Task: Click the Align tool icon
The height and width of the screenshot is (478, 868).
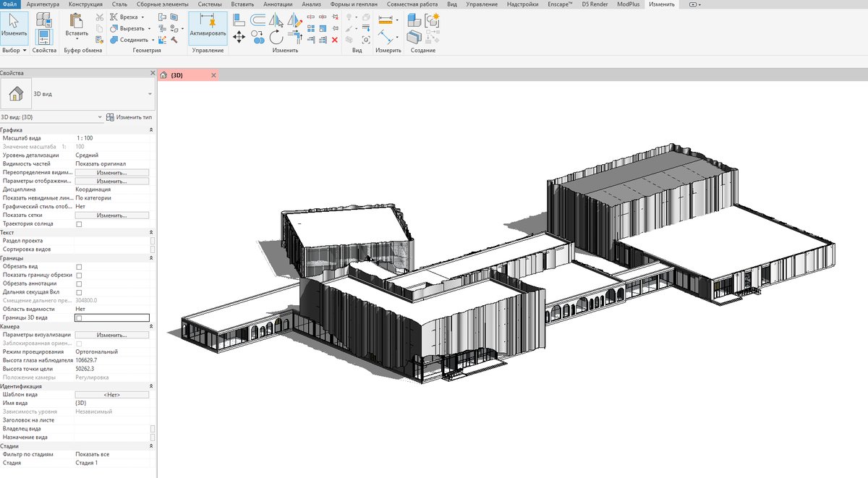Action: (238, 19)
